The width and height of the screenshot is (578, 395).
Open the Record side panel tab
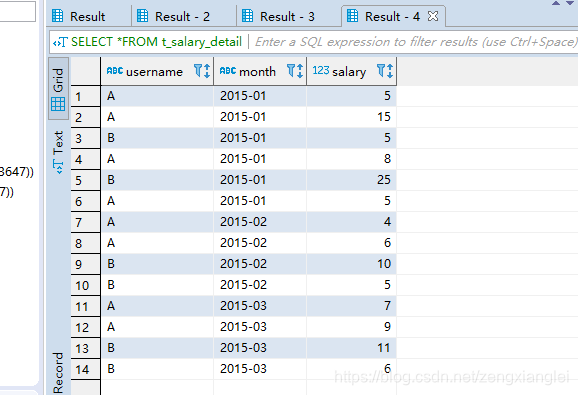pyautogui.click(x=58, y=372)
